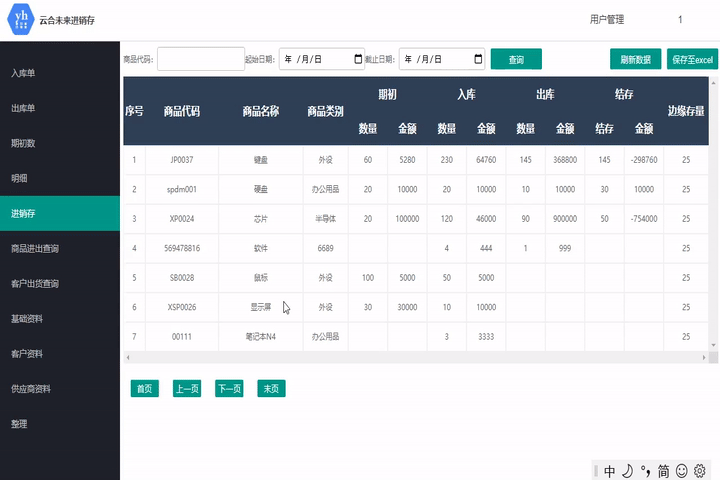Toggle the IME punctuation mode icon

coord(645,471)
